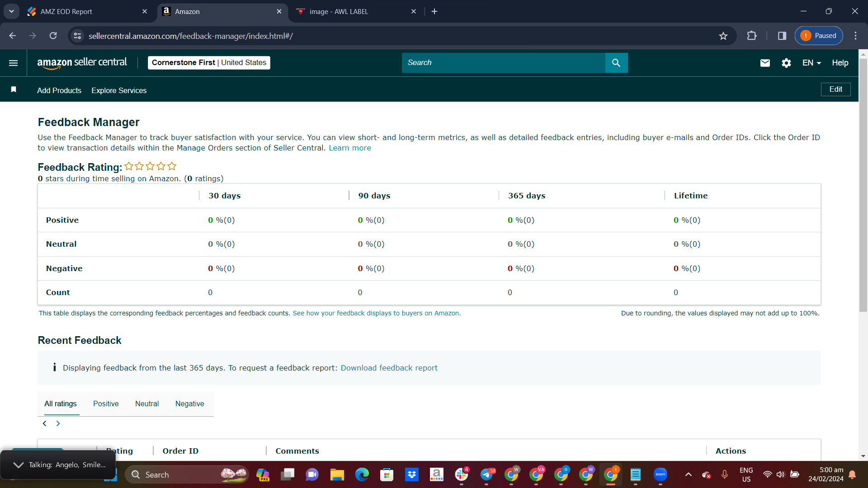
Task: Open Telegram from the taskbar
Action: click(x=487, y=474)
